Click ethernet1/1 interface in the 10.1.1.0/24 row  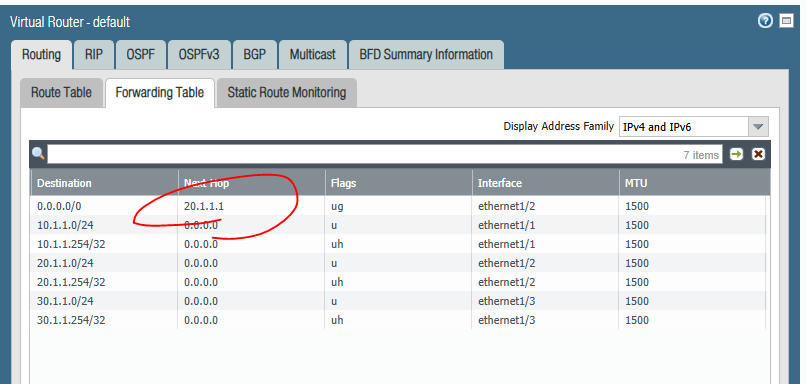click(x=506, y=225)
